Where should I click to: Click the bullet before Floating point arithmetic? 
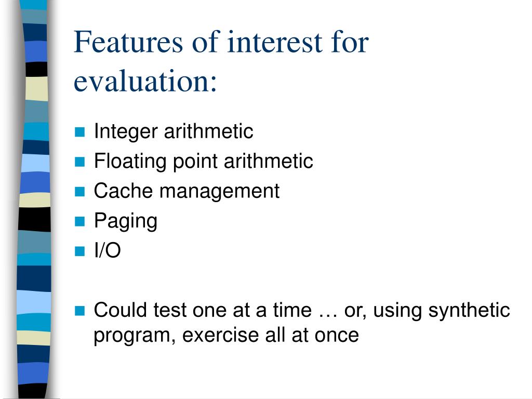coord(79,162)
